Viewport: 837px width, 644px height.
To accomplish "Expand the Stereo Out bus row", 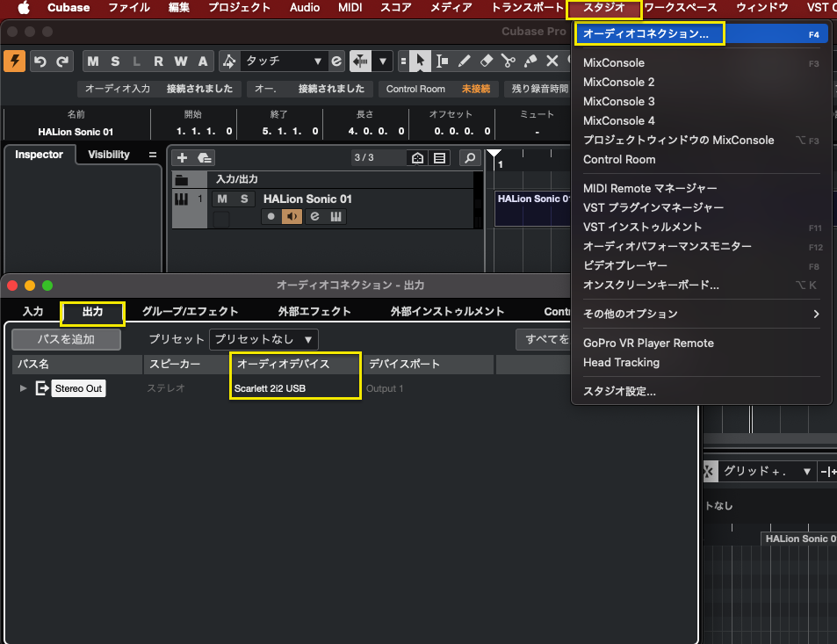I will click(24, 388).
